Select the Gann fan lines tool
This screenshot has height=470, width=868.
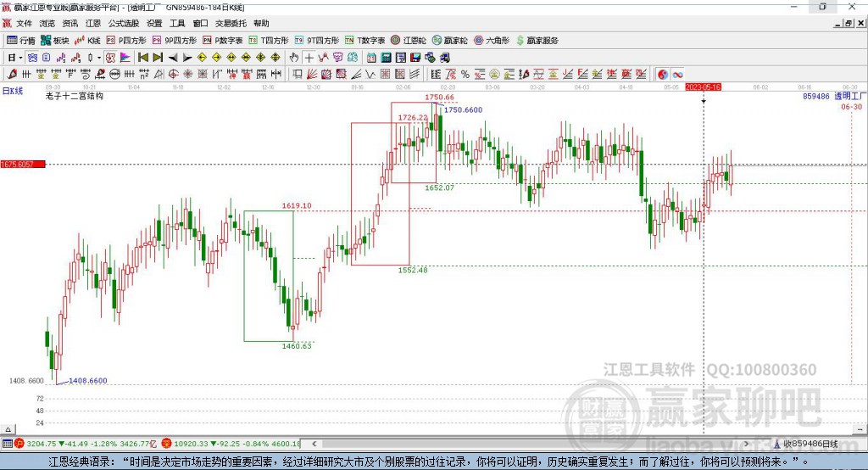[x=311, y=75]
